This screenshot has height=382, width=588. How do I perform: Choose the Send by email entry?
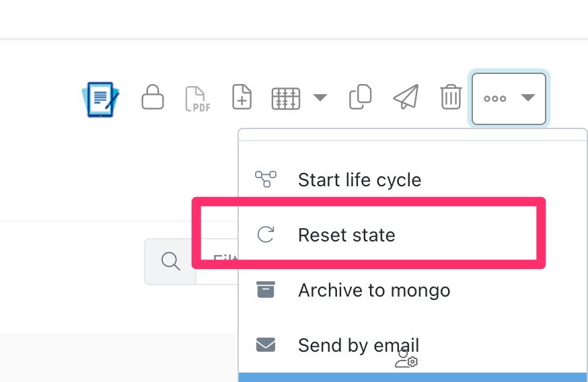pyautogui.click(x=359, y=346)
